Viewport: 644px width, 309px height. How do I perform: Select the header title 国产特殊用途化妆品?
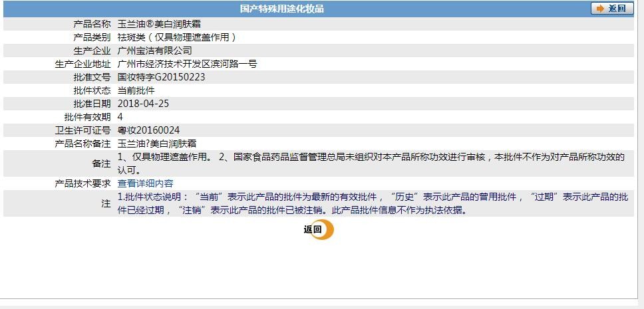[282, 9]
